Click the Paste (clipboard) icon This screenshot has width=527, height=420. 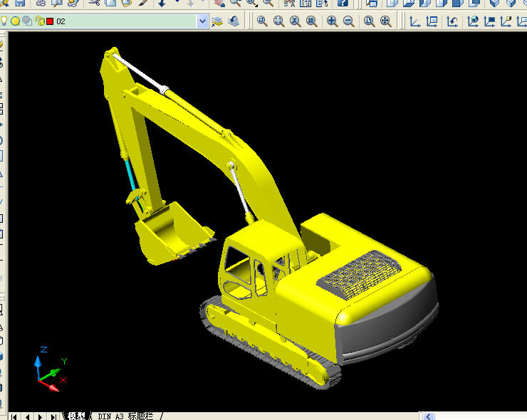tap(126, 3)
